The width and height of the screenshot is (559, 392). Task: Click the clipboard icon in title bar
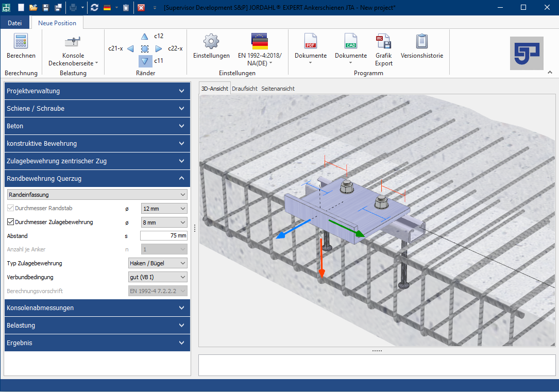(126, 8)
